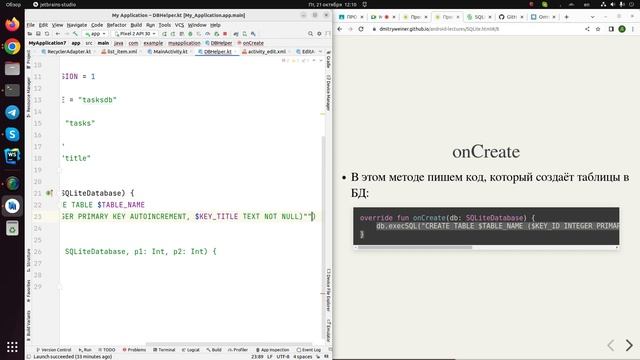Open the Terminal app in the dock
This screenshot has height=360, width=640.
(12, 90)
